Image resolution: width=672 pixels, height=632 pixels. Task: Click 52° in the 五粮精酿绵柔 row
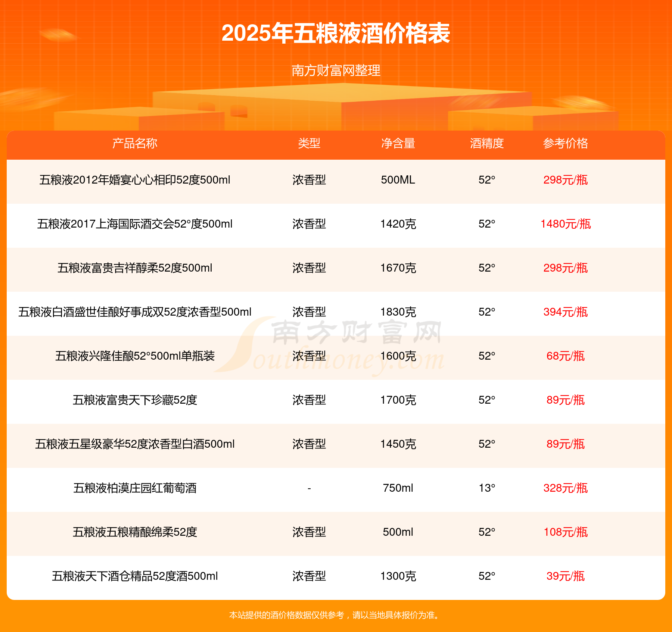487,532
